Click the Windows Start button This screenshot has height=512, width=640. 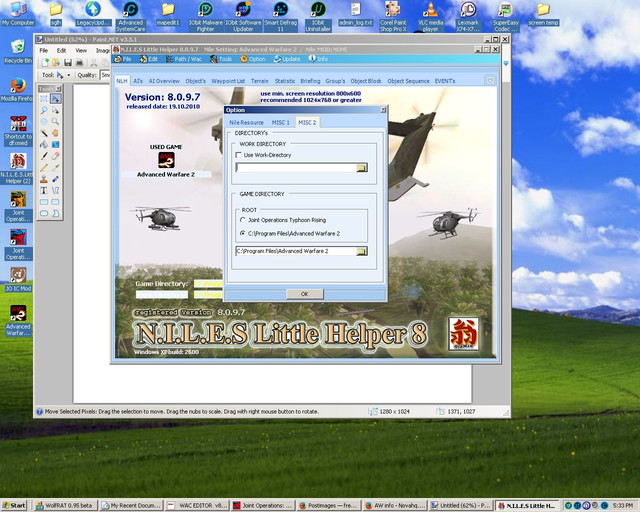[x=14, y=505]
